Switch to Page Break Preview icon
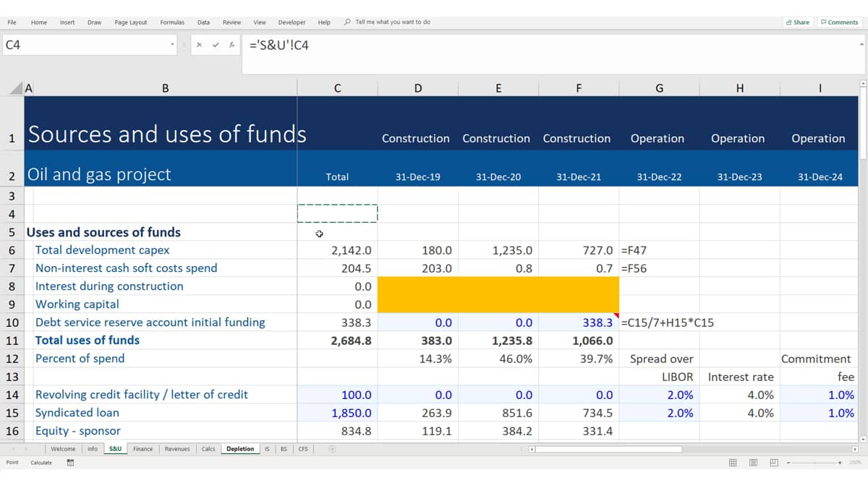868x488 pixels. coord(773,463)
